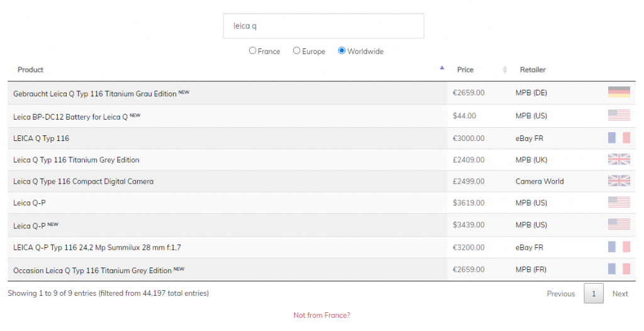Click the US flag on the $3439.00 Leica Q-P row
The height and width of the screenshot is (331, 644).
click(x=619, y=225)
